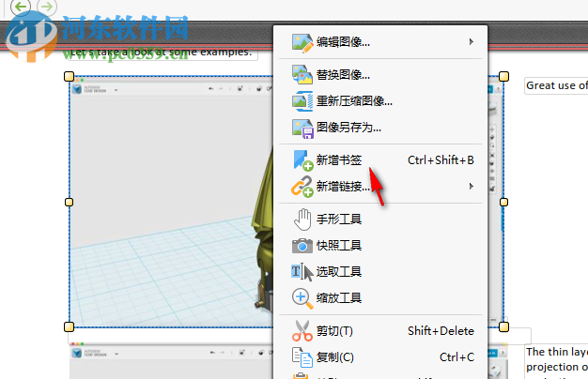Click the Add Bookmark (新增书签) icon
Image resolution: width=588 pixels, height=379 pixels.
pos(302,160)
